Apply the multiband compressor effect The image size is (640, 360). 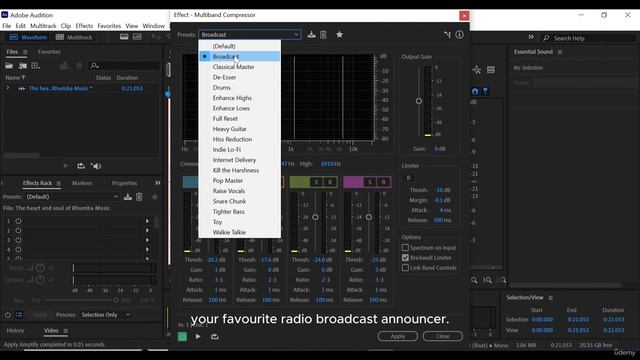click(398, 336)
